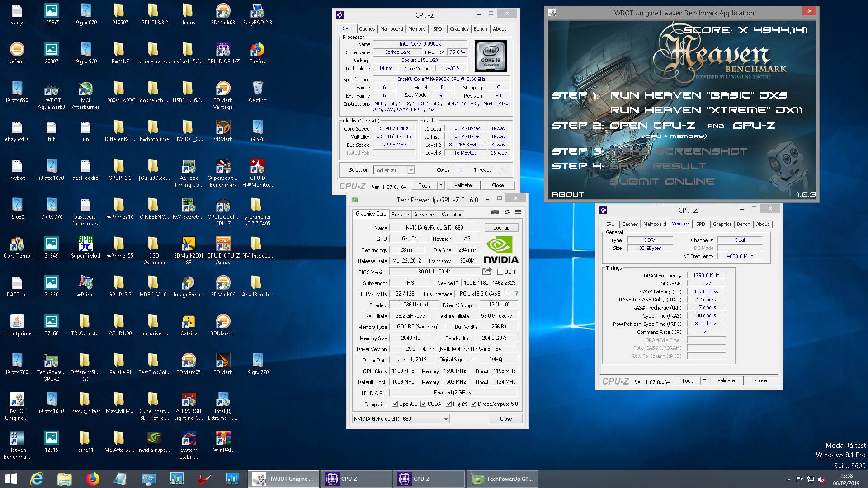This screenshot has height=488, width=868.
Task: Toggle the CUDA checkbox
Action: tap(423, 404)
